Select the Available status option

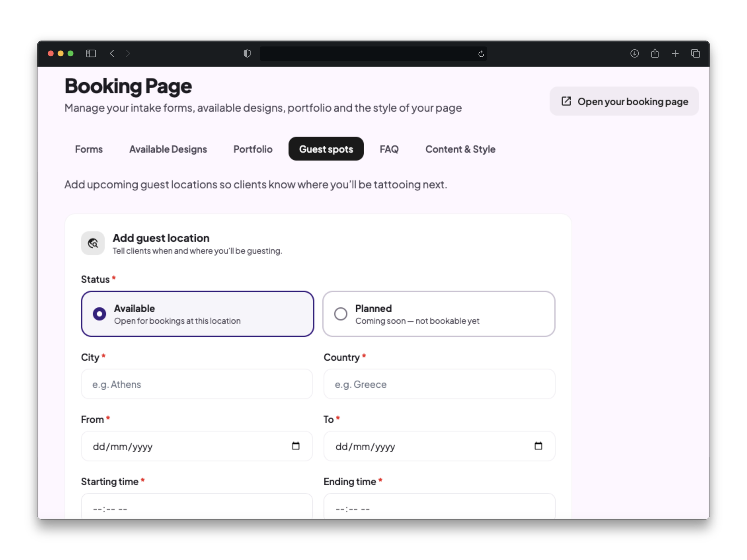pos(197,314)
